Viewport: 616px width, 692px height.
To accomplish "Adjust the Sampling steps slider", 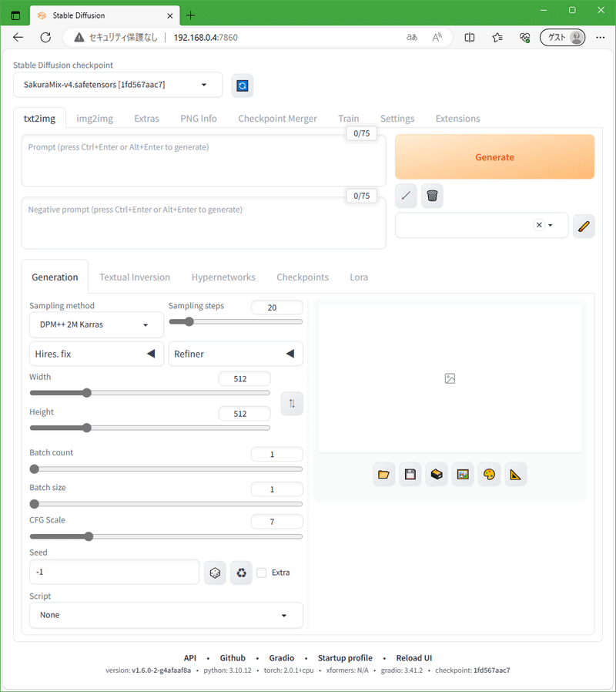I will pos(189,322).
